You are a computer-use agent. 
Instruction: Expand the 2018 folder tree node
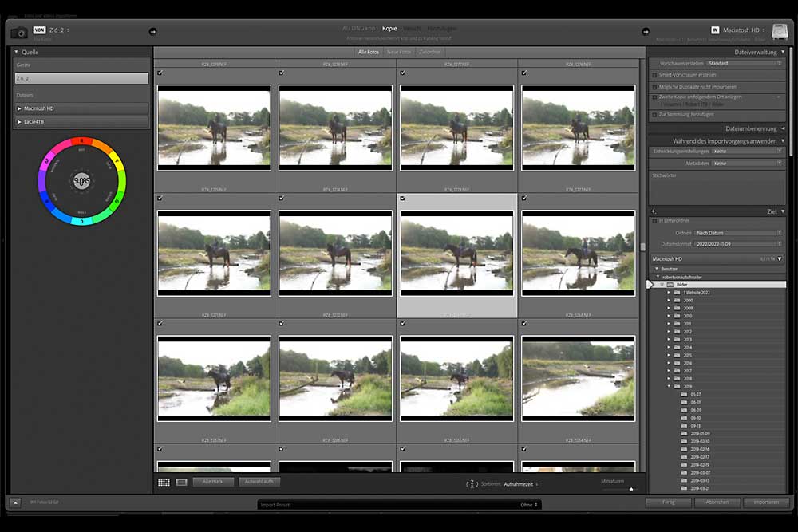click(x=669, y=379)
